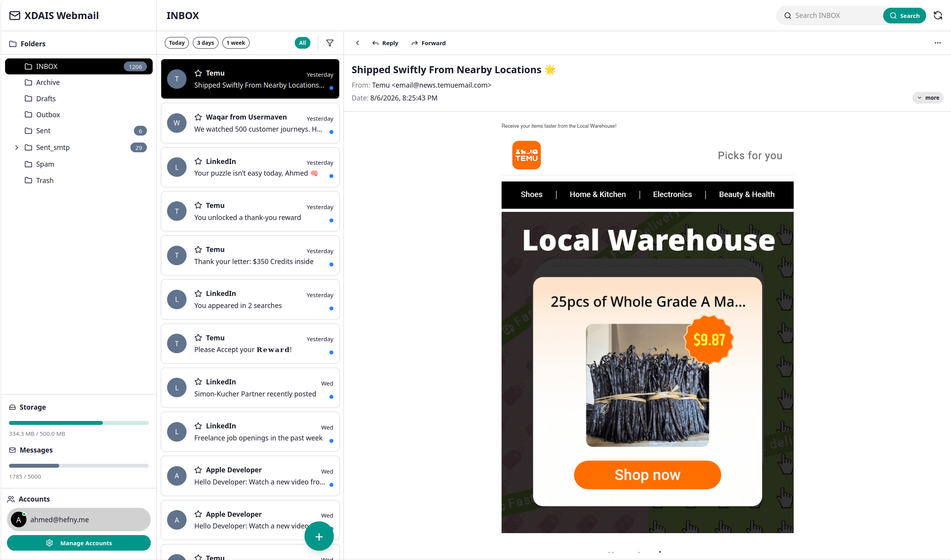Screen dimensions: 951x560
Task: Open the Trash folder
Action: click(x=79, y=180)
